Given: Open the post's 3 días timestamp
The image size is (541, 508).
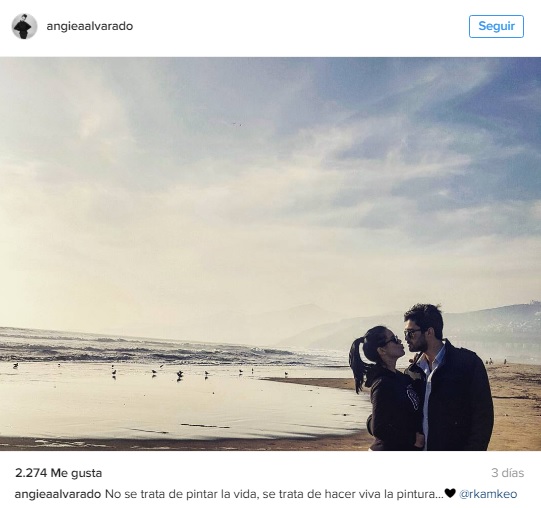Looking at the screenshot, I should [508, 473].
